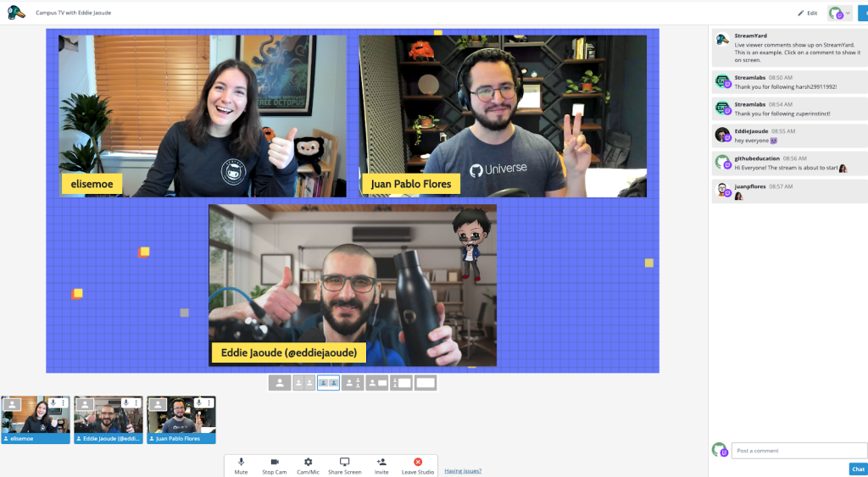This screenshot has height=477, width=868.
Task: Open three-dot menu on Eddie Jaoude thumbnail
Action: point(136,403)
